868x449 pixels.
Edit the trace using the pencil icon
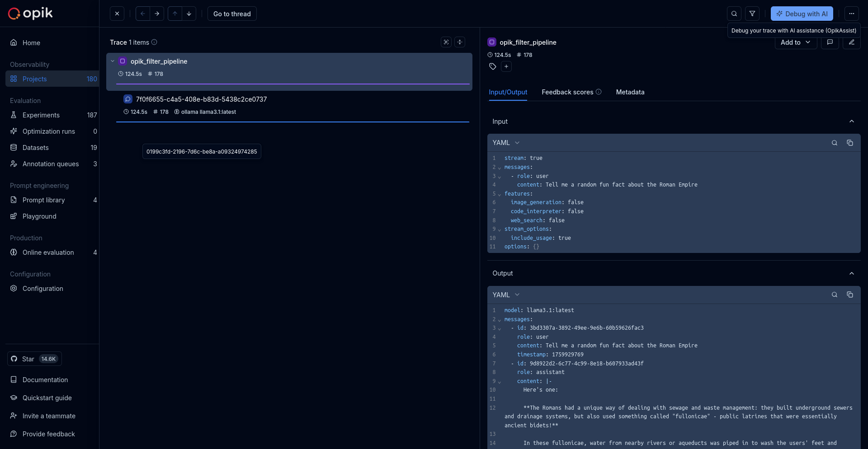click(852, 42)
